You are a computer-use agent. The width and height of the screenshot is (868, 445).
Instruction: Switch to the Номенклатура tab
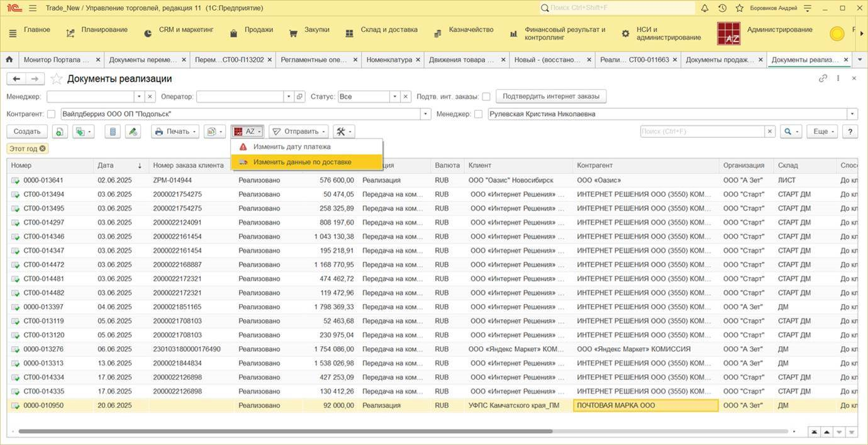389,60
